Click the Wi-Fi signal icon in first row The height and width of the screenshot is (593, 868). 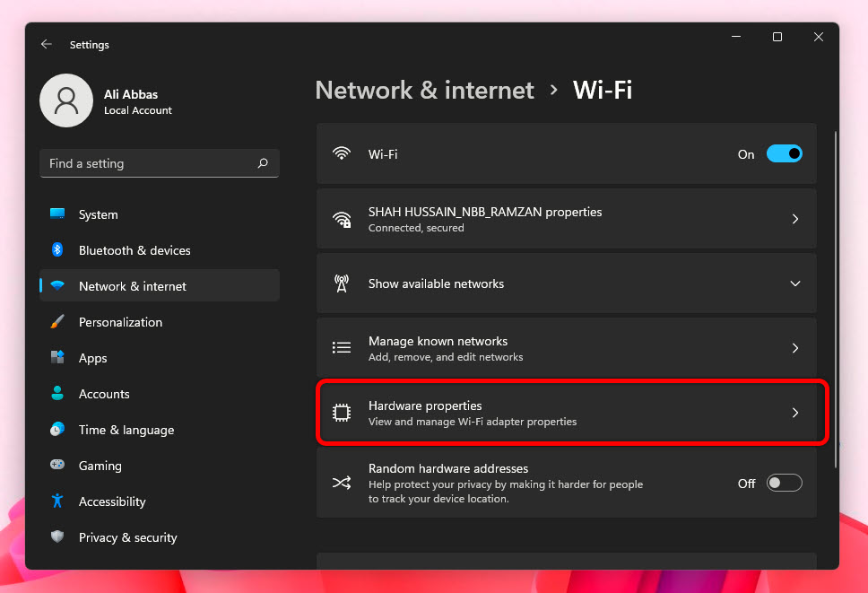(x=342, y=153)
